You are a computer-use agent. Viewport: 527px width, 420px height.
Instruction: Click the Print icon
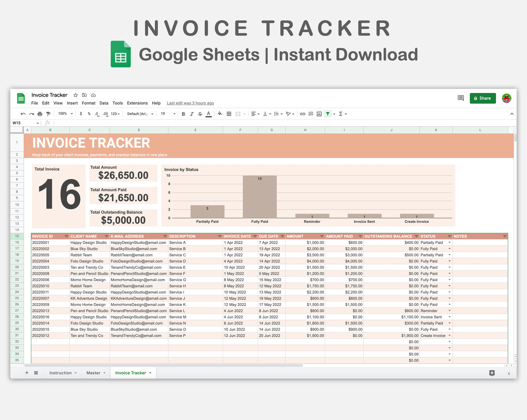[40, 114]
